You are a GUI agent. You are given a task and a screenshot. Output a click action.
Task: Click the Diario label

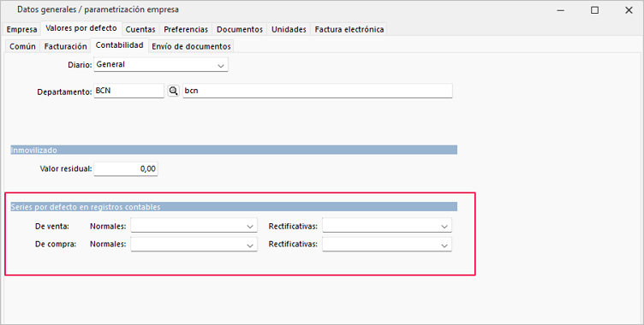[x=80, y=65]
